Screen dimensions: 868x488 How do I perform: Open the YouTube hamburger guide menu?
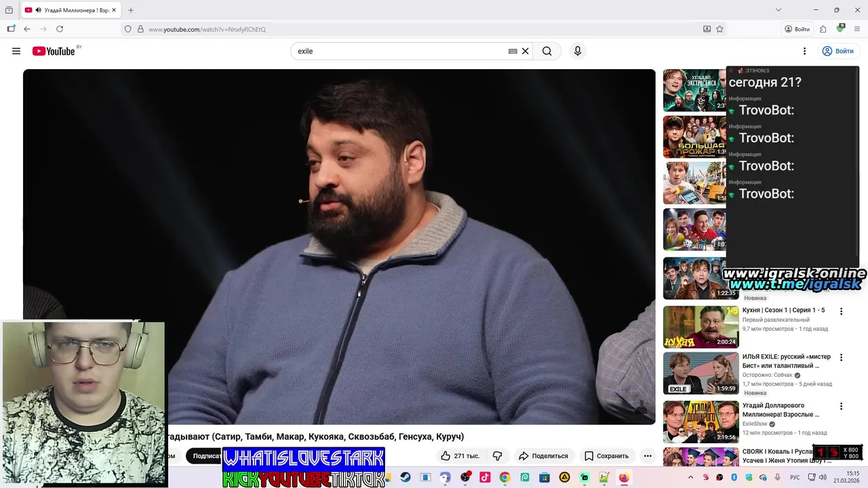tap(16, 51)
